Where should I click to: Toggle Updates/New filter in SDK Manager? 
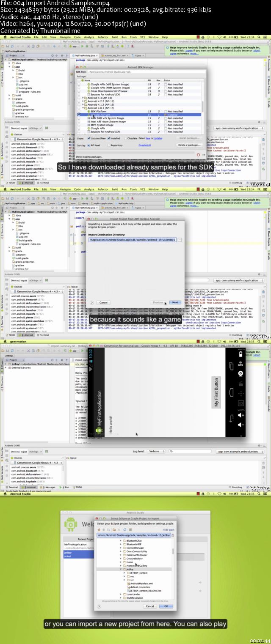coord(89,138)
